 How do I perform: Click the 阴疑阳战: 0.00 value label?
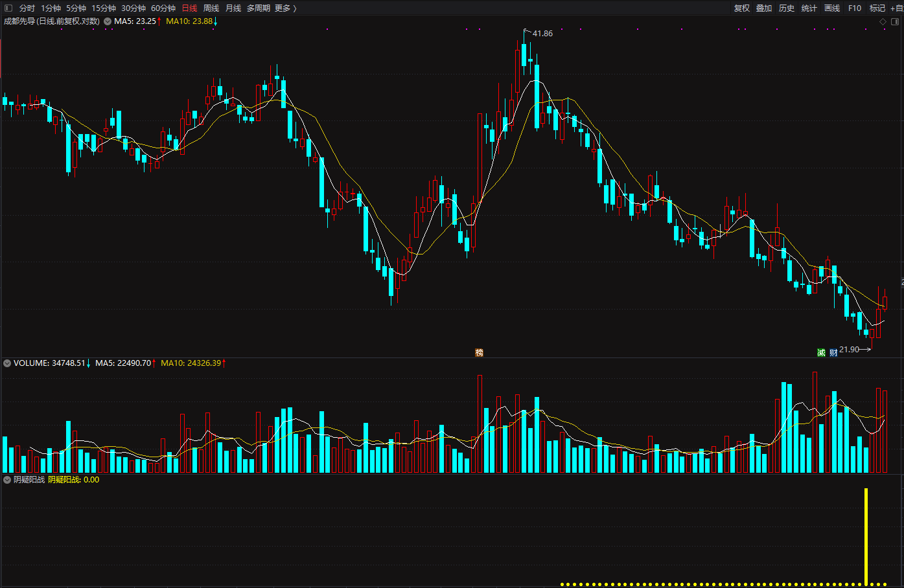[x=74, y=480]
